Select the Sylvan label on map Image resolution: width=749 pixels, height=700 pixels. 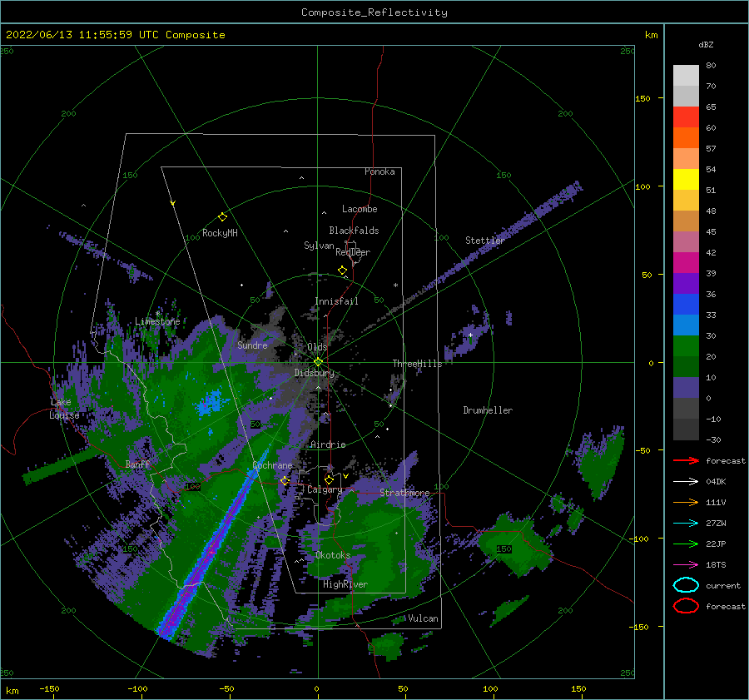[319, 246]
